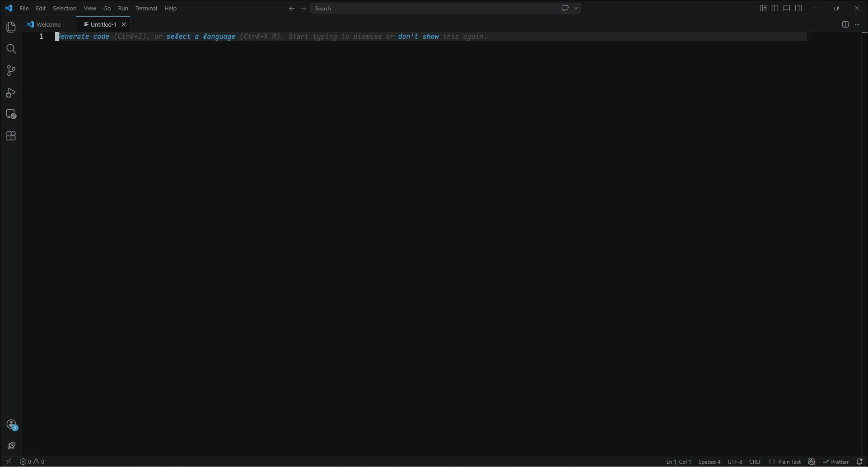Open the Extensions view
Viewport: 868px width, 467px height.
coord(11,136)
